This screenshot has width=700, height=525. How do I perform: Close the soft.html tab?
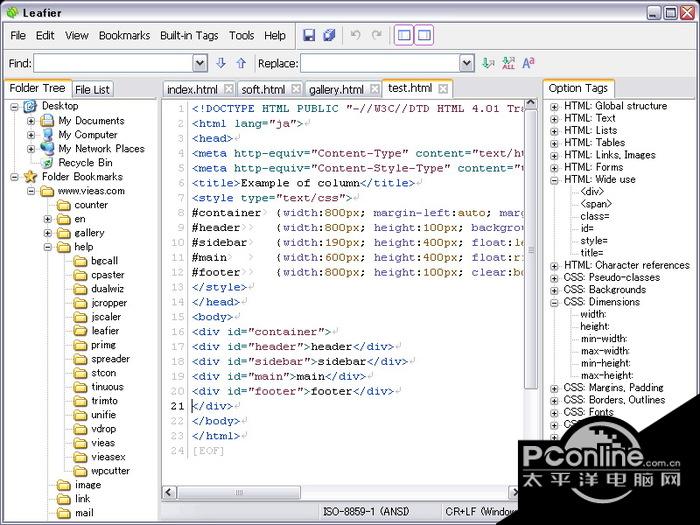(x=296, y=89)
